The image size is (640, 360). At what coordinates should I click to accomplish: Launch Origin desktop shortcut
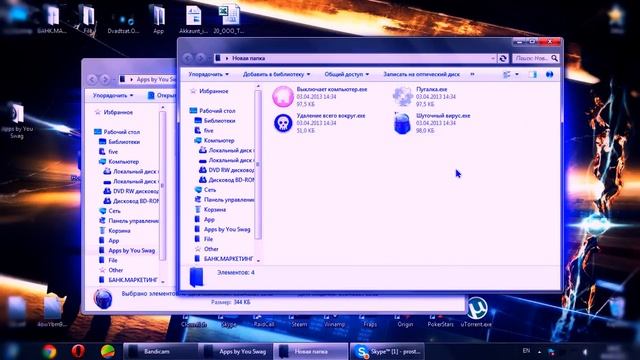[405, 321]
